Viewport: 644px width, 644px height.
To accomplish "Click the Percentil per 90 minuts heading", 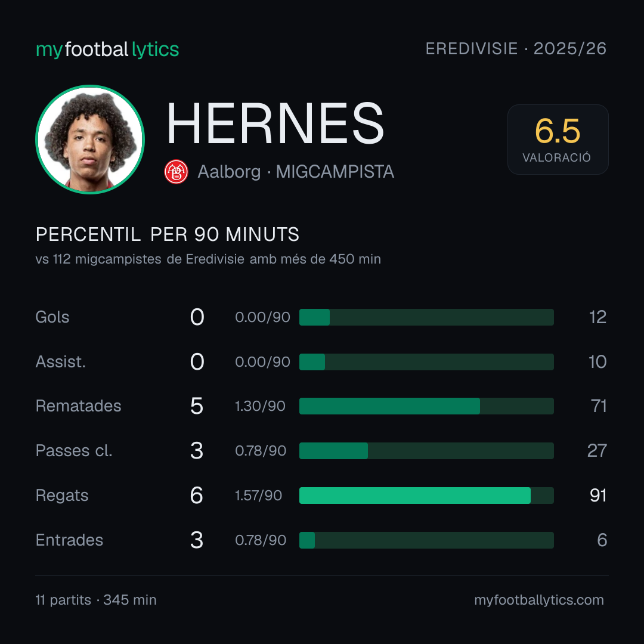I will point(168,234).
